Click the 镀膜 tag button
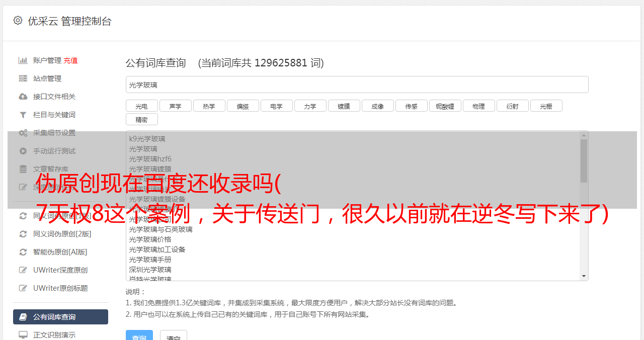 [x=344, y=106]
